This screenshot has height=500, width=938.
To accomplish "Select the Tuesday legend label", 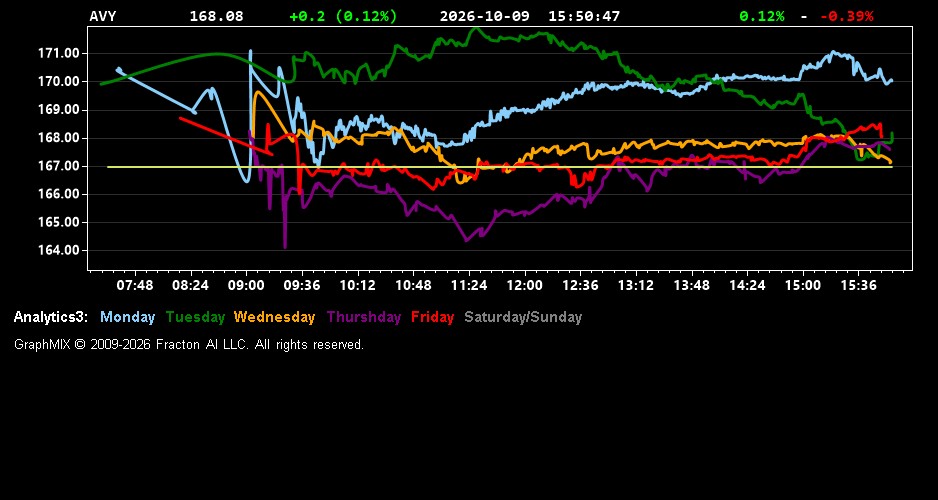I will [x=195, y=317].
